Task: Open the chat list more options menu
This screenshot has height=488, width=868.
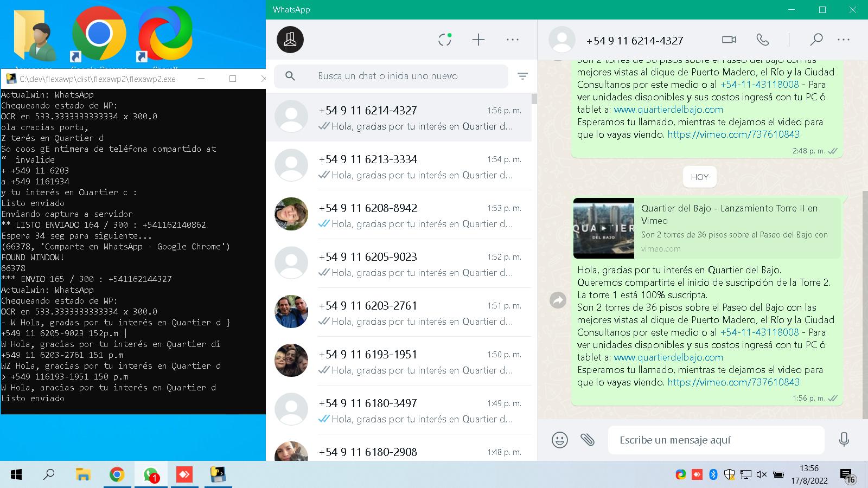Action: tap(513, 40)
